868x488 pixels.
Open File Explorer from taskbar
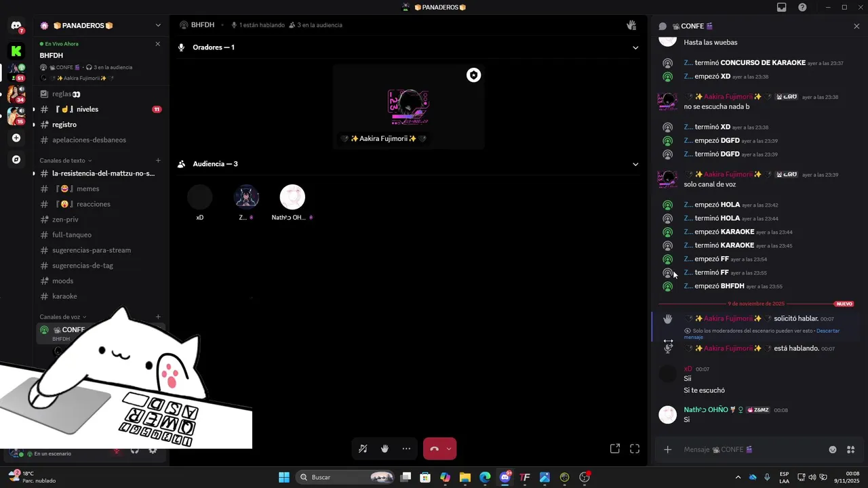[465, 477]
